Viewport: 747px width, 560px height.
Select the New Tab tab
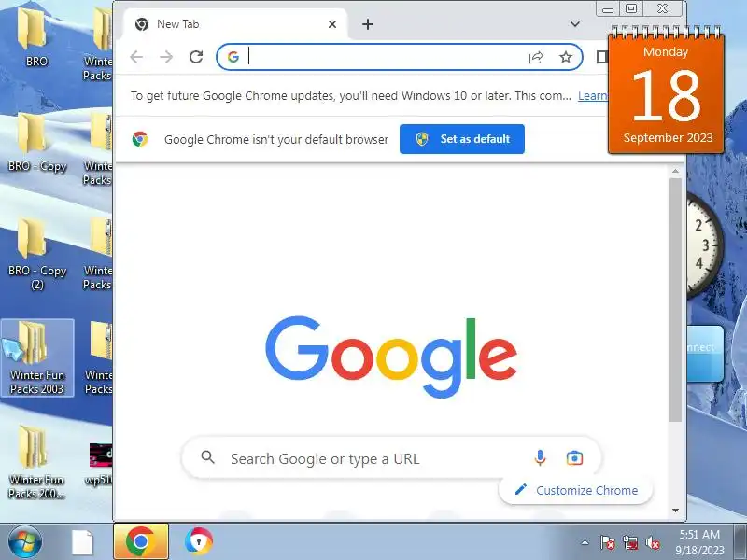coord(235,24)
